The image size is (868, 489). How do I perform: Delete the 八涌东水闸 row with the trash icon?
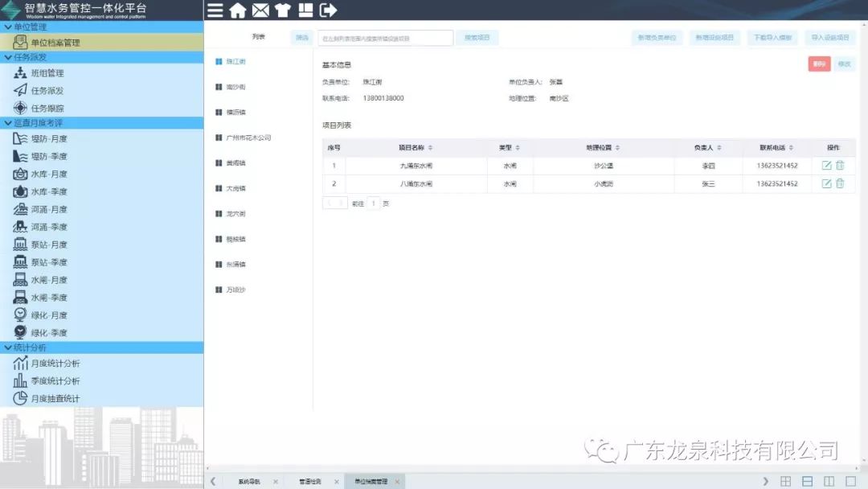pyautogui.click(x=840, y=183)
